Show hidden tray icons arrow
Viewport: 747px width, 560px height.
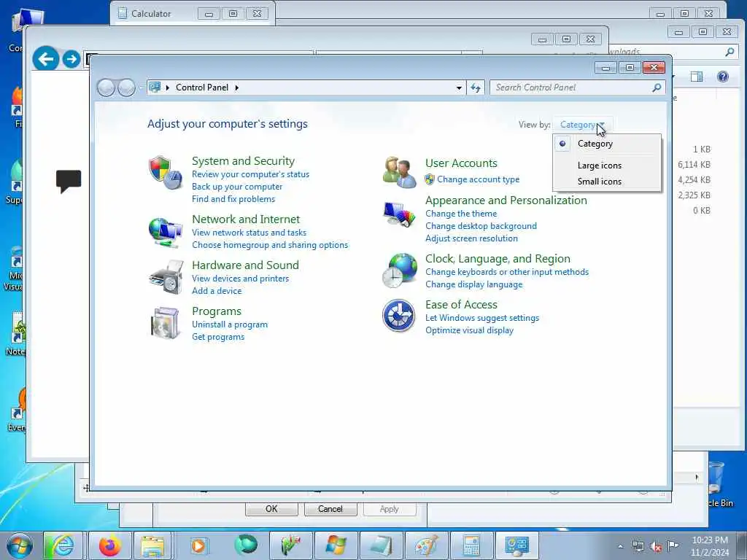coord(620,547)
